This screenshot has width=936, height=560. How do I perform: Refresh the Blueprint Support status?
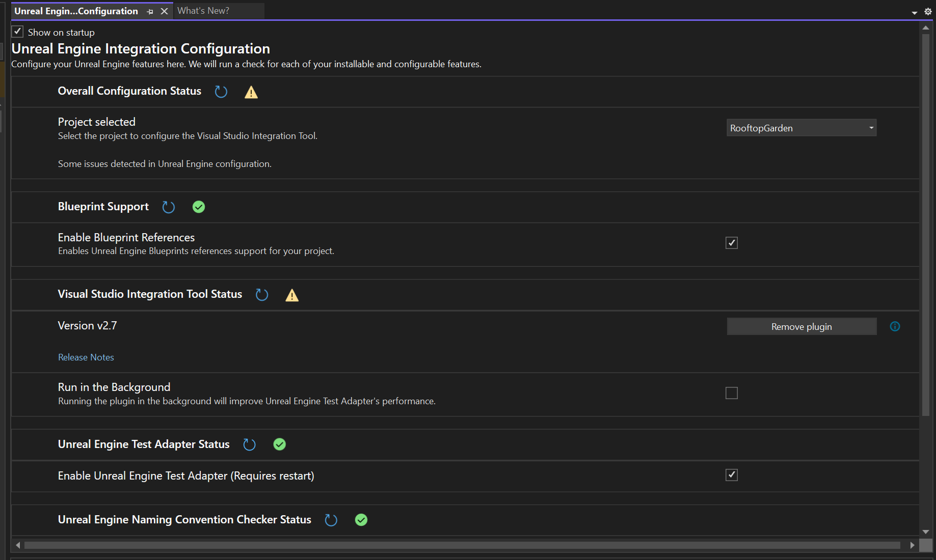[168, 207]
